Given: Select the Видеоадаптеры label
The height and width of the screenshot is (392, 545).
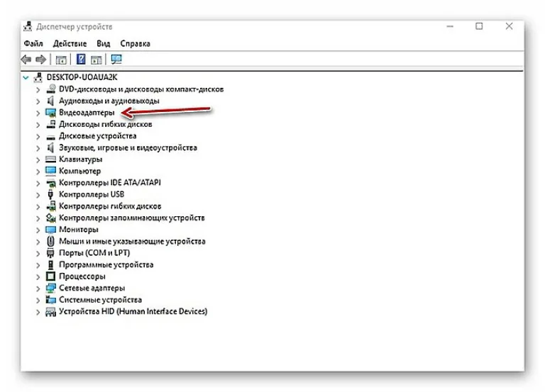Looking at the screenshot, I should click(x=87, y=113).
